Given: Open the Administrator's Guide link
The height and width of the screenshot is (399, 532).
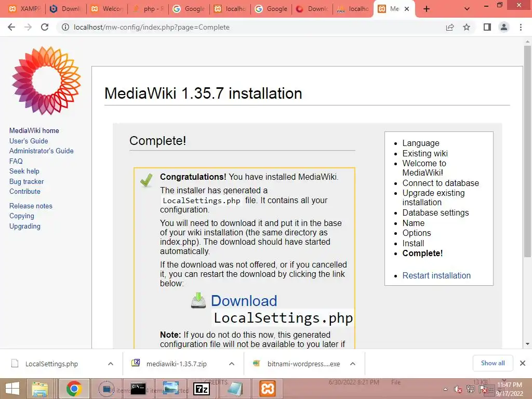Looking at the screenshot, I should [x=42, y=151].
